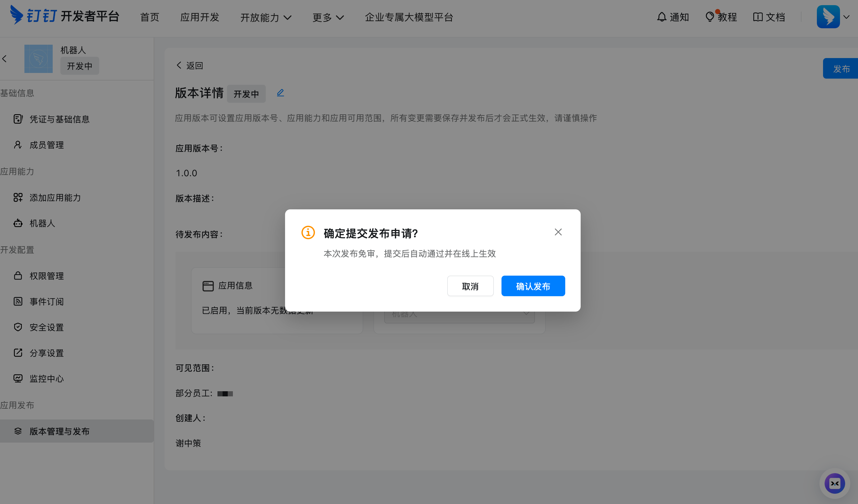The height and width of the screenshot is (504, 858).
Task: Click the edit pencil next to 版本详情
Action: click(x=280, y=93)
